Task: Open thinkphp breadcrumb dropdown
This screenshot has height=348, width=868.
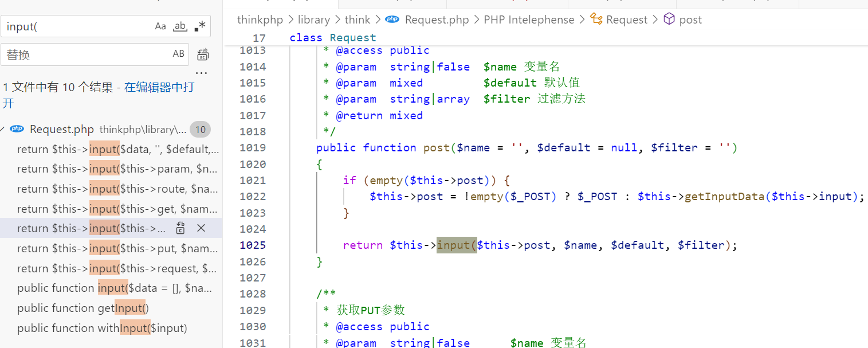Action: [x=260, y=19]
